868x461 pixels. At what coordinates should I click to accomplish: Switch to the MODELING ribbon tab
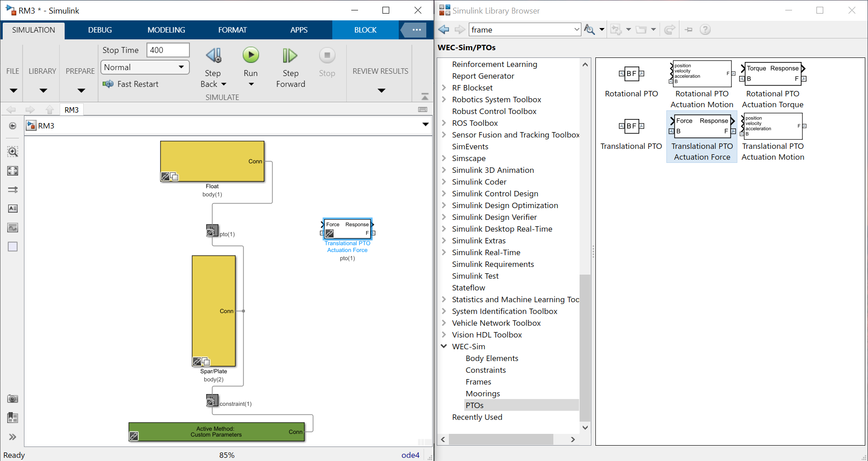166,30
